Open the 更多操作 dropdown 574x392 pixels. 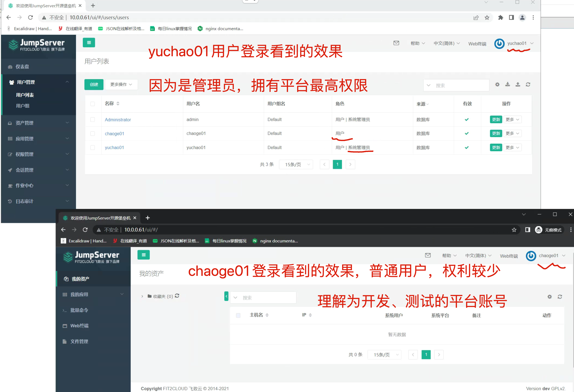coord(121,84)
